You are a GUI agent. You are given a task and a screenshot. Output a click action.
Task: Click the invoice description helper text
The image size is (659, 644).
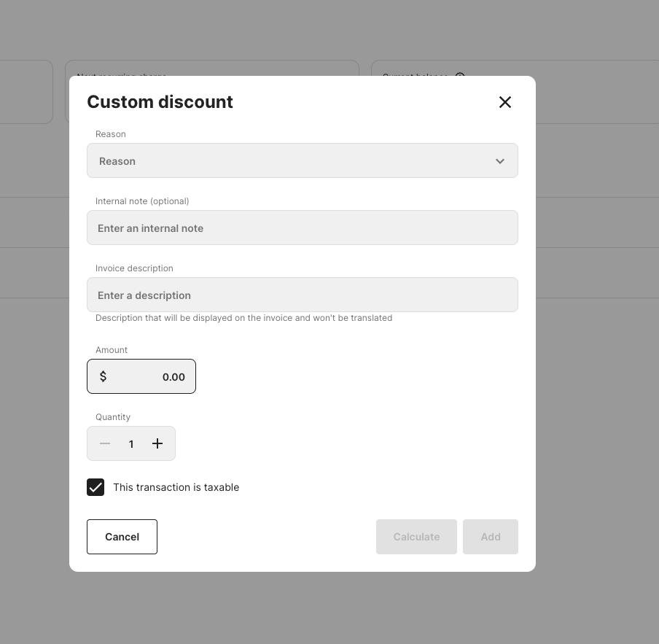pyautogui.click(x=243, y=318)
